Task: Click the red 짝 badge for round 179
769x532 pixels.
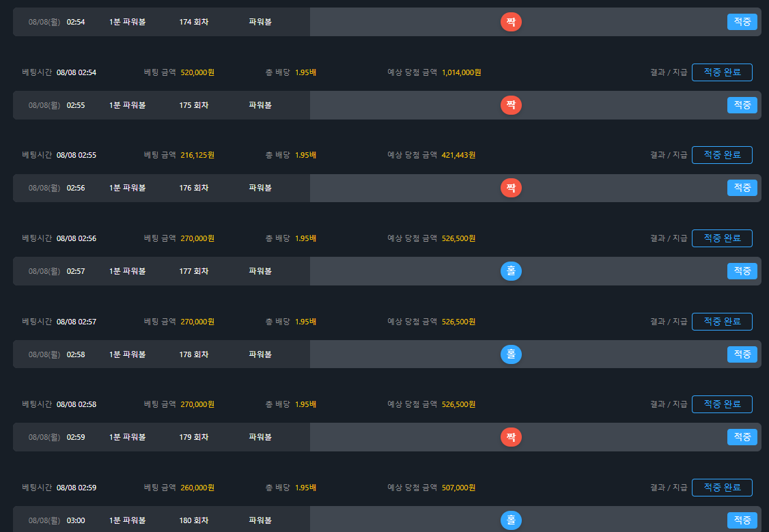Action: click(x=511, y=437)
